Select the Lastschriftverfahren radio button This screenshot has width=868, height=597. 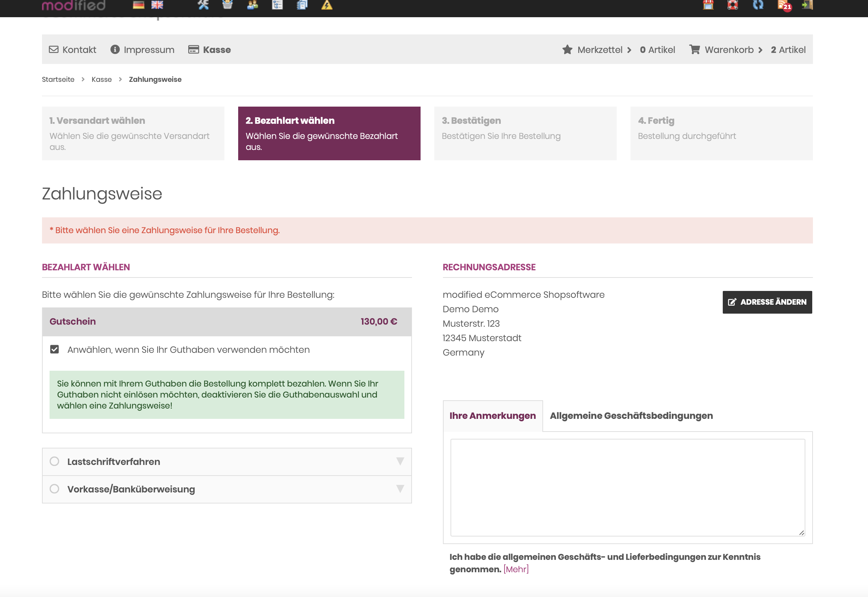tap(54, 461)
